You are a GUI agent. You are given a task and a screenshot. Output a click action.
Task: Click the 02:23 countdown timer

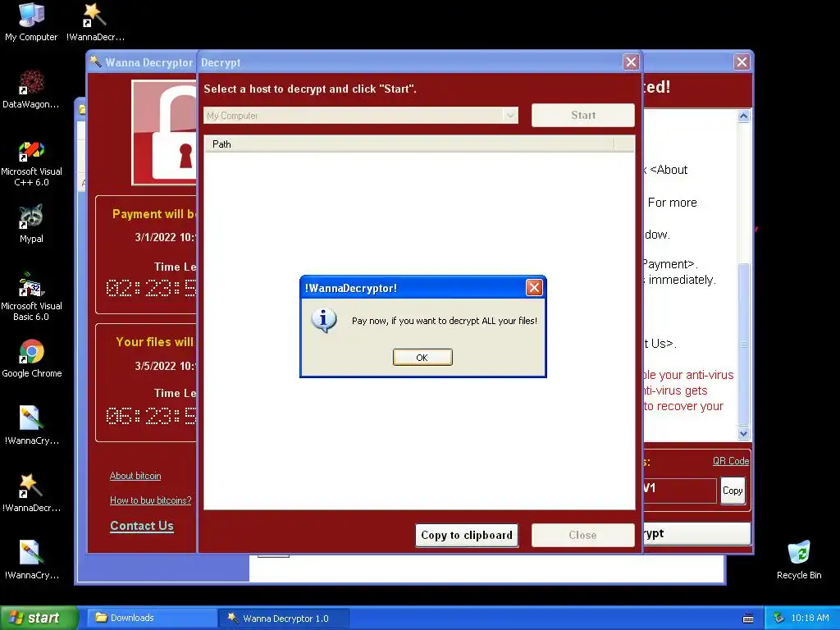[x=151, y=288]
